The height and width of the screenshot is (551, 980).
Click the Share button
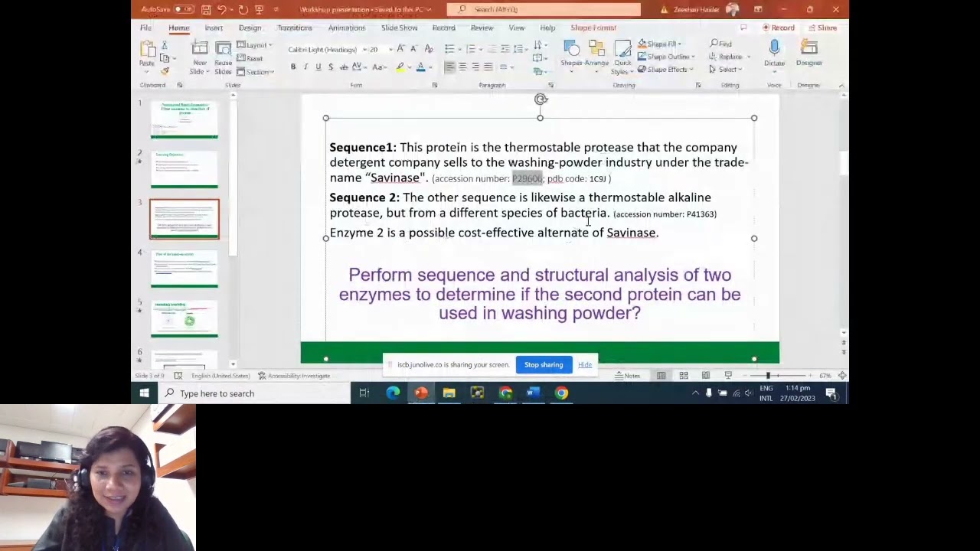(823, 28)
